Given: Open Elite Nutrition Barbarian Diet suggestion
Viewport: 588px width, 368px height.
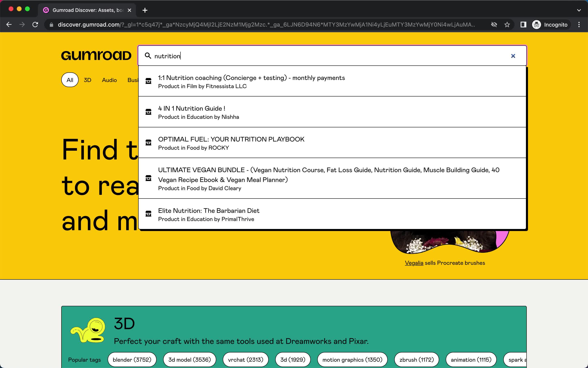Looking at the screenshot, I should 332,214.
